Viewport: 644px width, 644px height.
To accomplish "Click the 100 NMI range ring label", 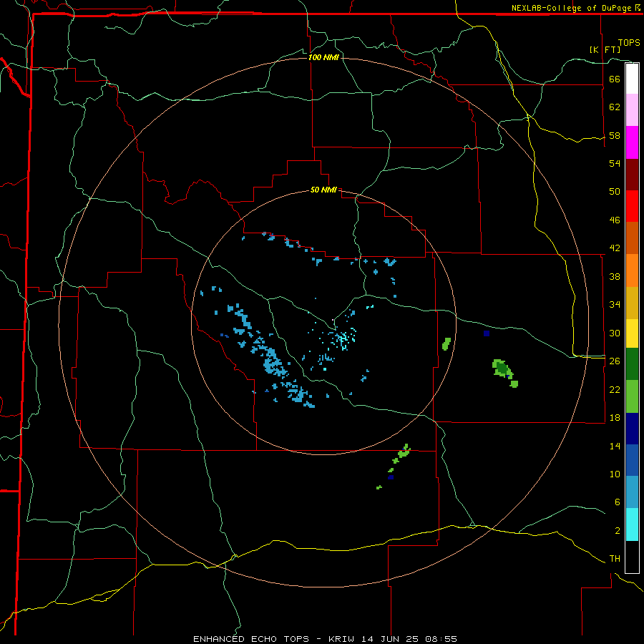I will point(323,57).
